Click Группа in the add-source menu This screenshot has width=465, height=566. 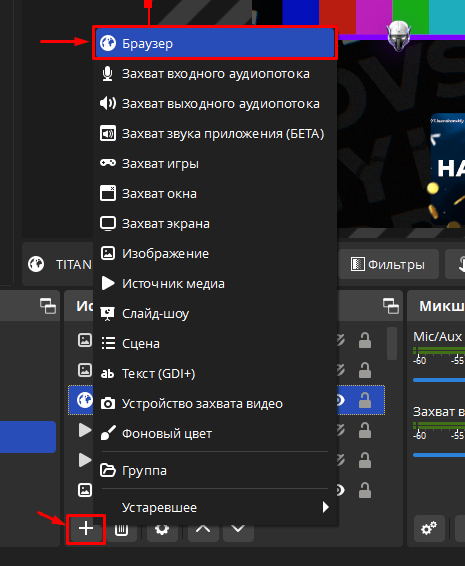pyautogui.click(x=215, y=470)
